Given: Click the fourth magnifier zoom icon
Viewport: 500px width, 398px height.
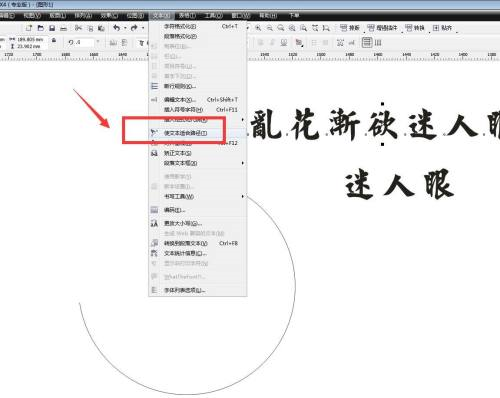Looking at the screenshot, I should (x=292, y=28).
